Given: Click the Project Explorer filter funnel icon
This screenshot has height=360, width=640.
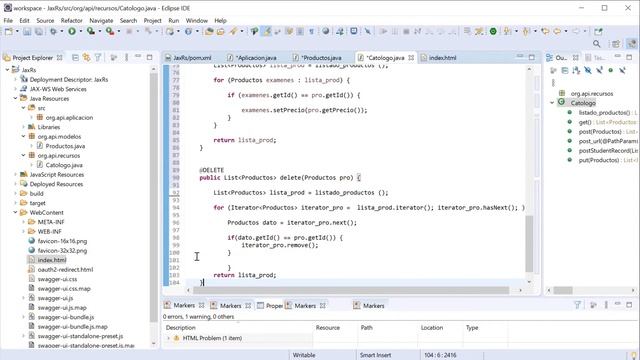Looking at the screenshot, I should tap(98, 58).
